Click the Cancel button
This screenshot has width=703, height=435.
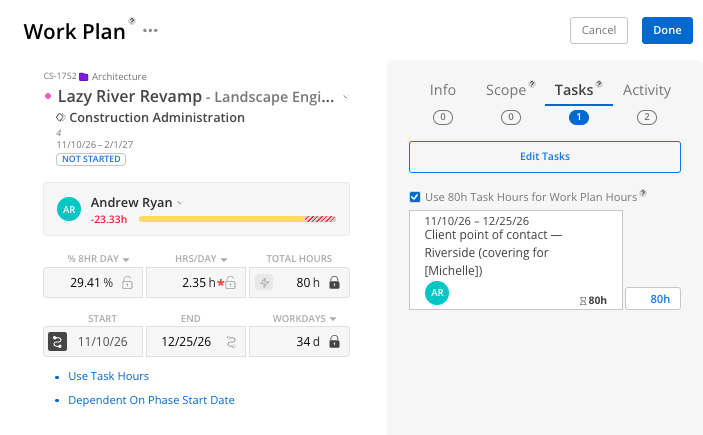click(x=599, y=30)
